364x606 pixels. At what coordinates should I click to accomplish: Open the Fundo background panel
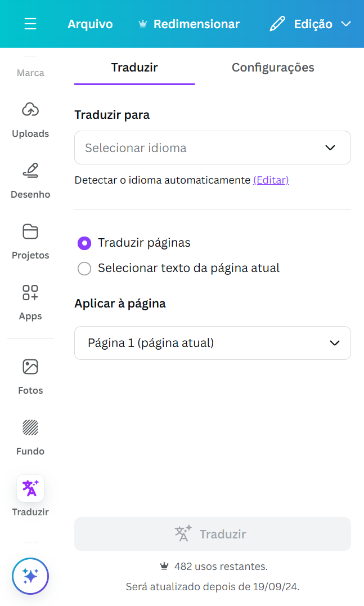coord(30,437)
